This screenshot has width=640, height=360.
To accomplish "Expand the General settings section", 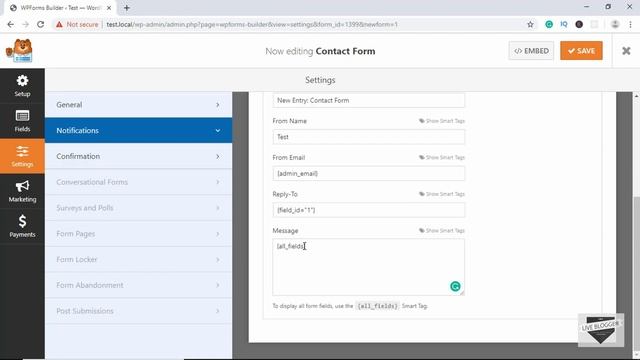I will [138, 105].
